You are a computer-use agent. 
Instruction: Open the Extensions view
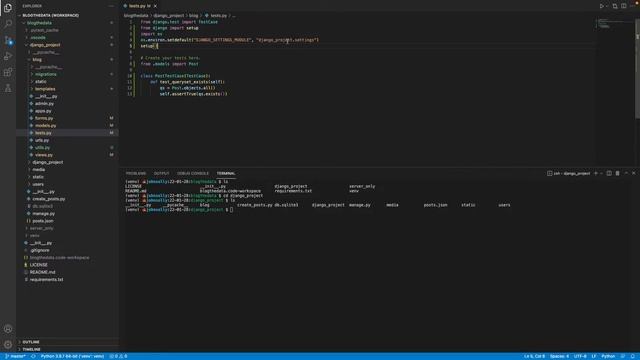coord(8,72)
